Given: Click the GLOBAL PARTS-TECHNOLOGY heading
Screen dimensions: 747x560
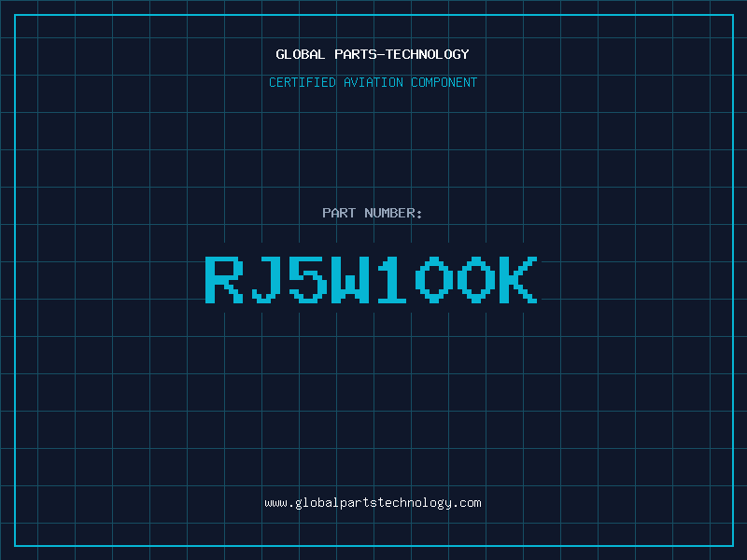Looking at the screenshot, I should click(x=373, y=54).
